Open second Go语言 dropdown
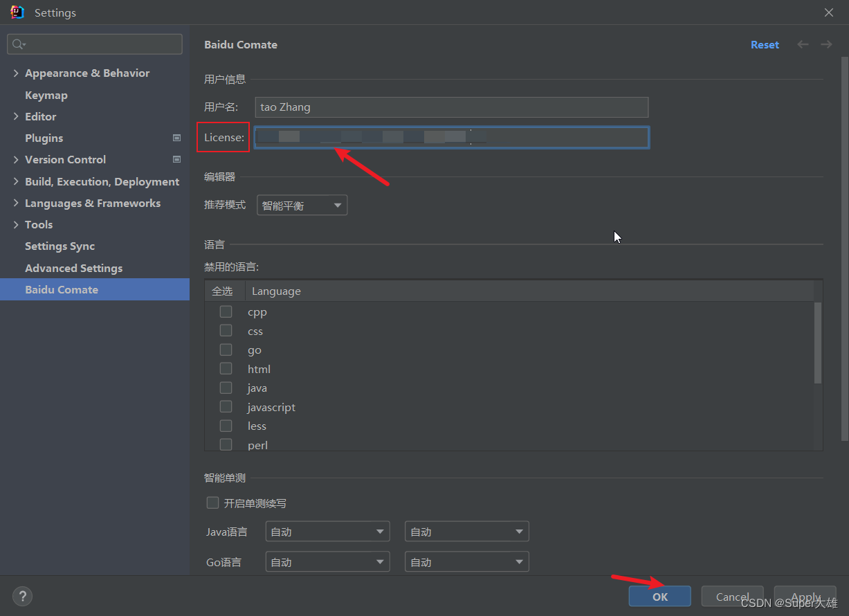Image resolution: width=849 pixels, height=616 pixels. [x=467, y=561]
